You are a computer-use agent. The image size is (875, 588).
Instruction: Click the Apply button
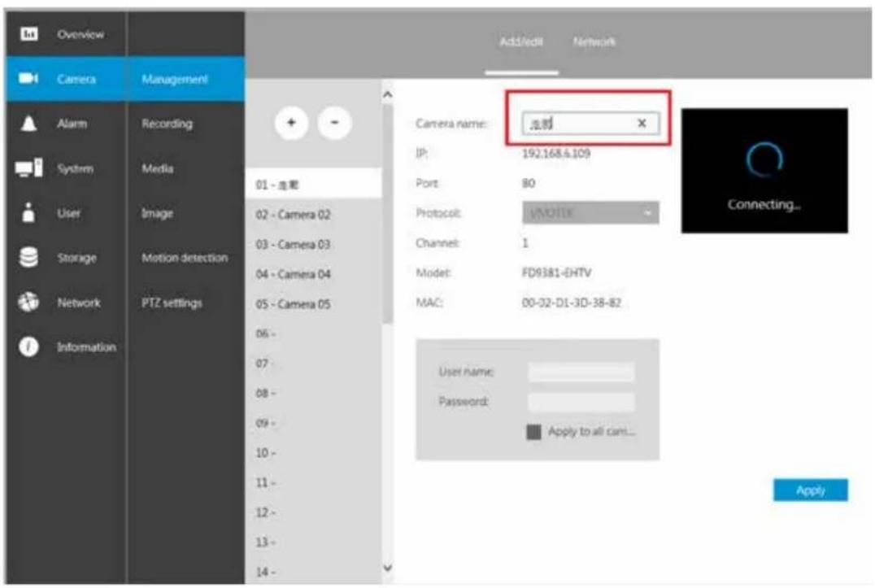tap(810, 490)
